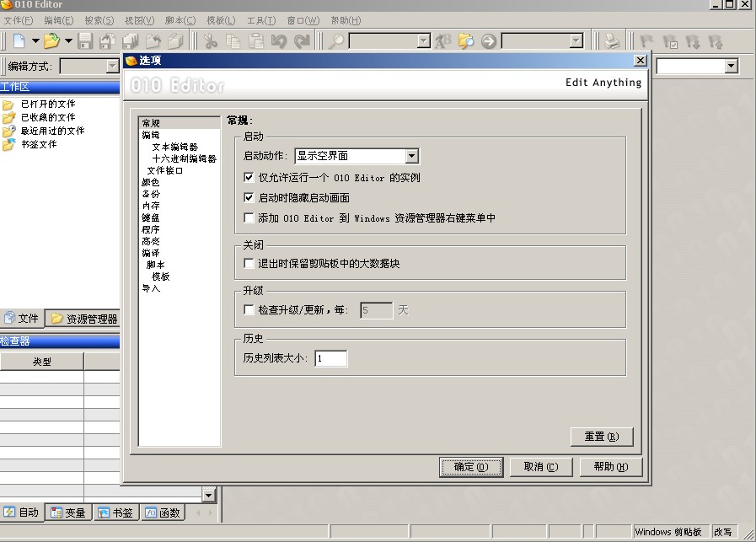This screenshot has height=542, width=756.
Task: Click the bookmark list flag icon
Action: coord(670,41)
